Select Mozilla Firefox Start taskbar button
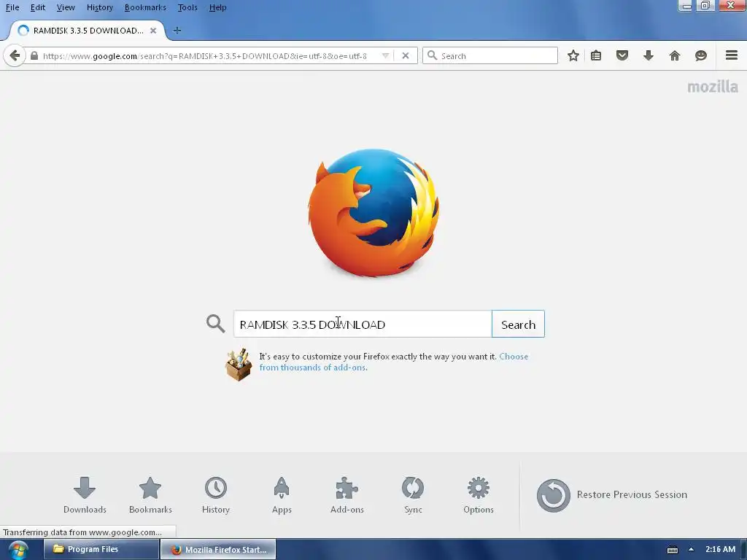The height and width of the screenshot is (560, 747). pyautogui.click(x=218, y=549)
